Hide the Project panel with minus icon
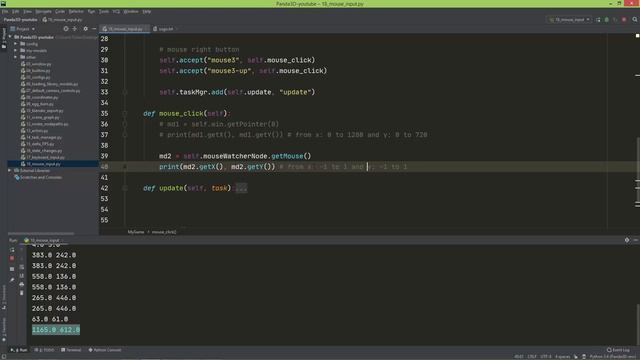640x360 pixels. click(94, 29)
